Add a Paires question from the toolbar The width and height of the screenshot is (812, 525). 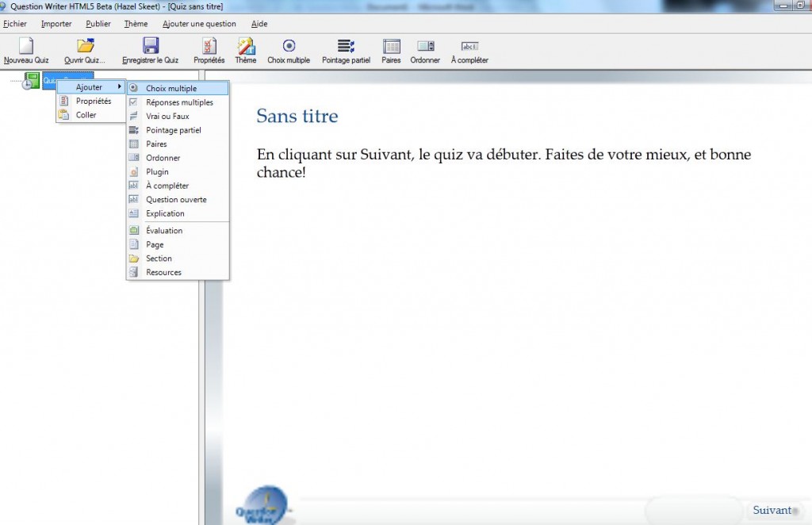pos(391,49)
